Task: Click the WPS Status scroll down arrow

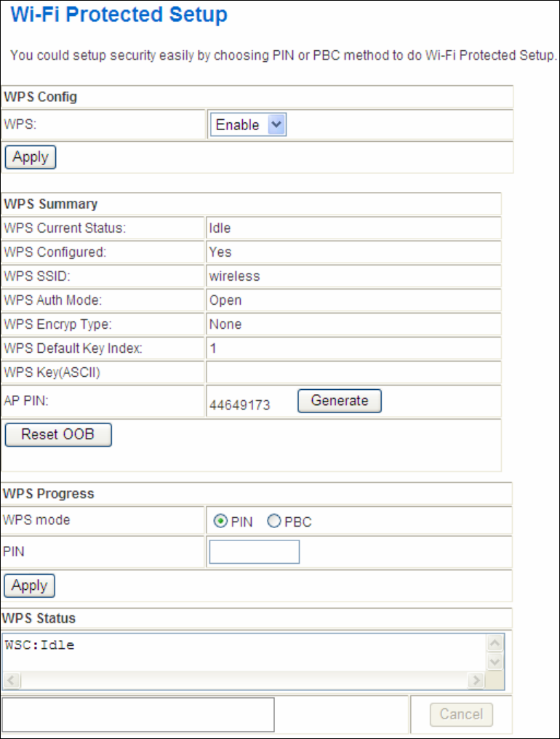Action: (495, 662)
